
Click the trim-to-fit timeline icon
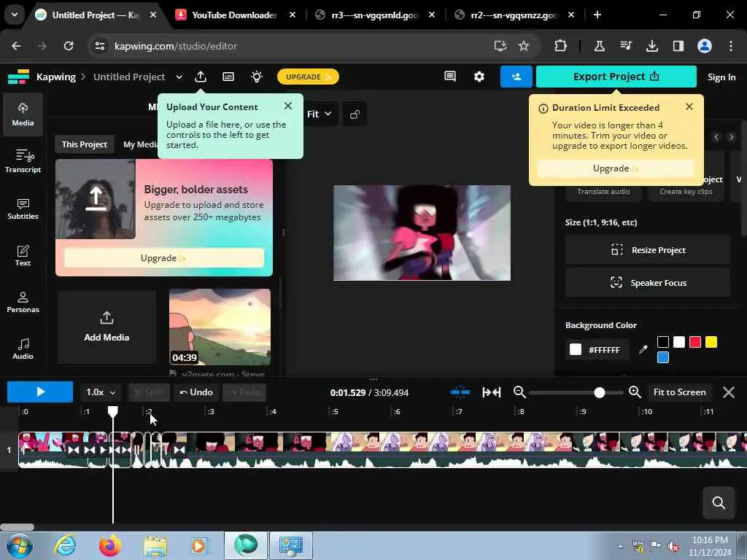[491, 392]
